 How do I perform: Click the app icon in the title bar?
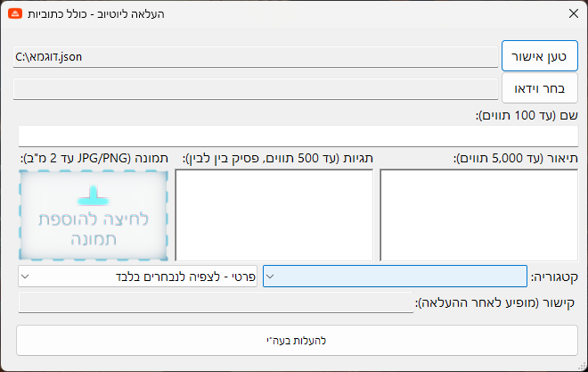[x=15, y=14]
